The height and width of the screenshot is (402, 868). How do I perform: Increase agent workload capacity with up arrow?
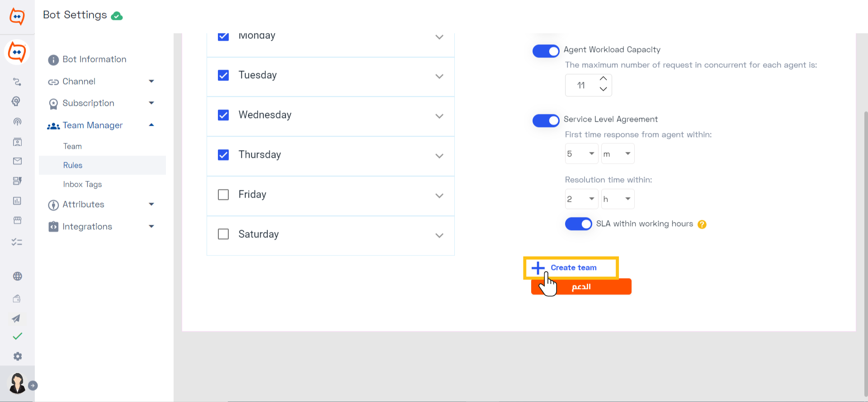603,79
